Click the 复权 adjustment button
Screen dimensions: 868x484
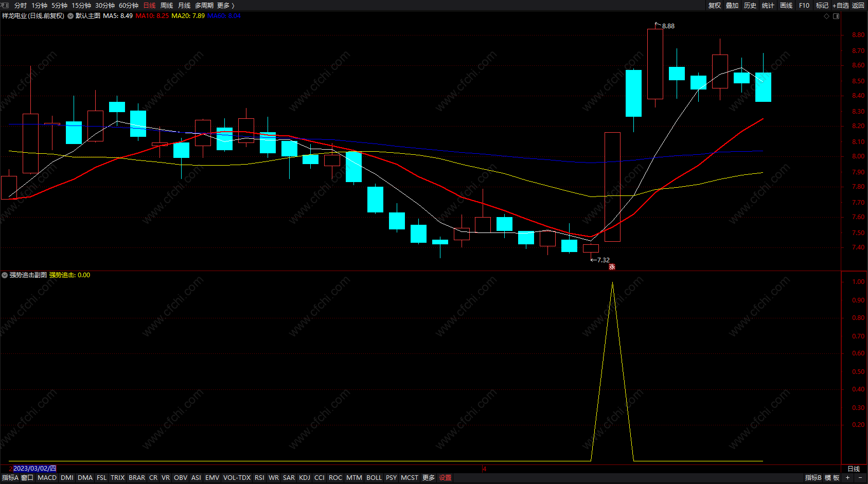[715, 5]
